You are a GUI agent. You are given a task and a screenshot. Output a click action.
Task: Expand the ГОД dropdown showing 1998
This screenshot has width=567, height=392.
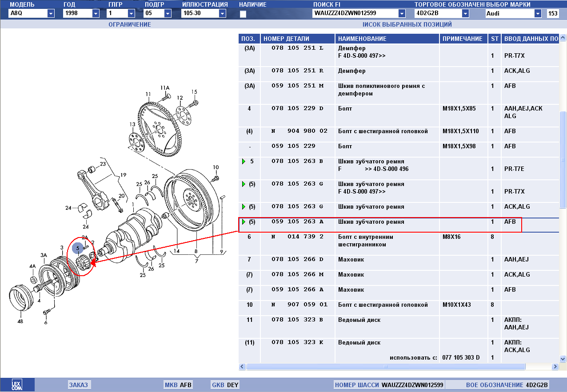pos(96,13)
